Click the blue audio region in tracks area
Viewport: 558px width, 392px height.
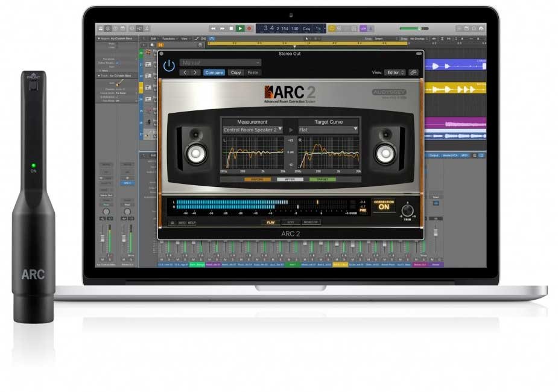pyautogui.click(x=455, y=66)
